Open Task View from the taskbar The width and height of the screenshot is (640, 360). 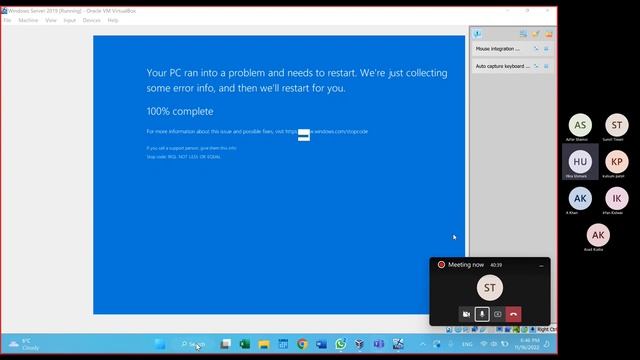coord(225,344)
